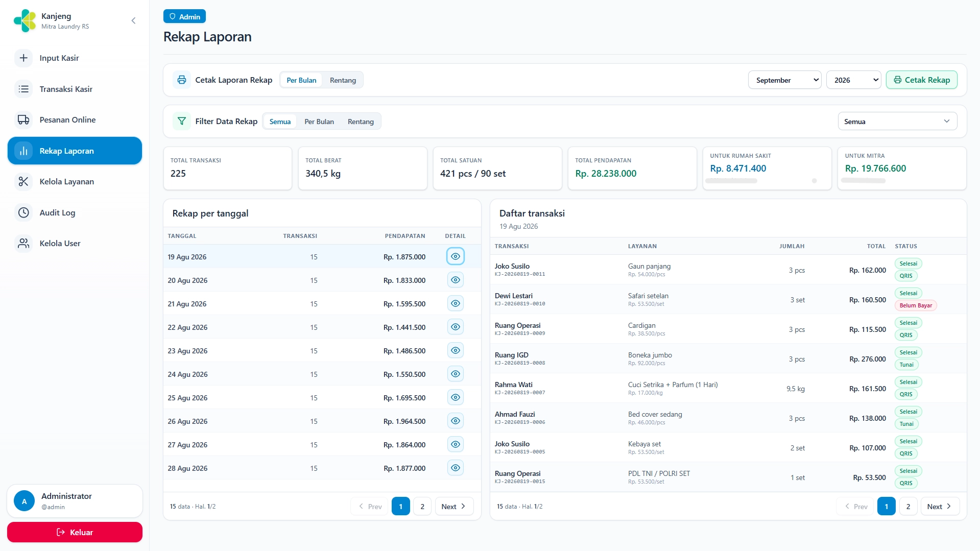The width and height of the screenshot is (980, 551).
Task: Select Per Bulan in Filter Data Rekap
Action: coord(319,122)
